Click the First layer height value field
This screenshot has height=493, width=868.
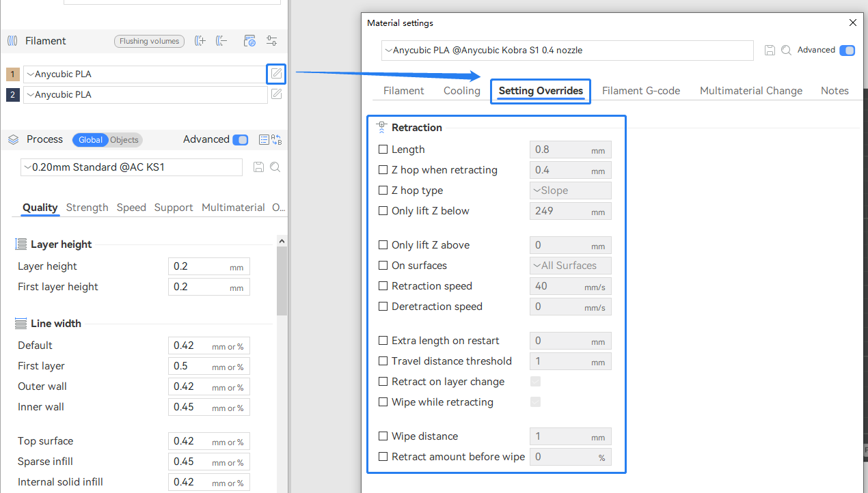[x=209, y=287]
